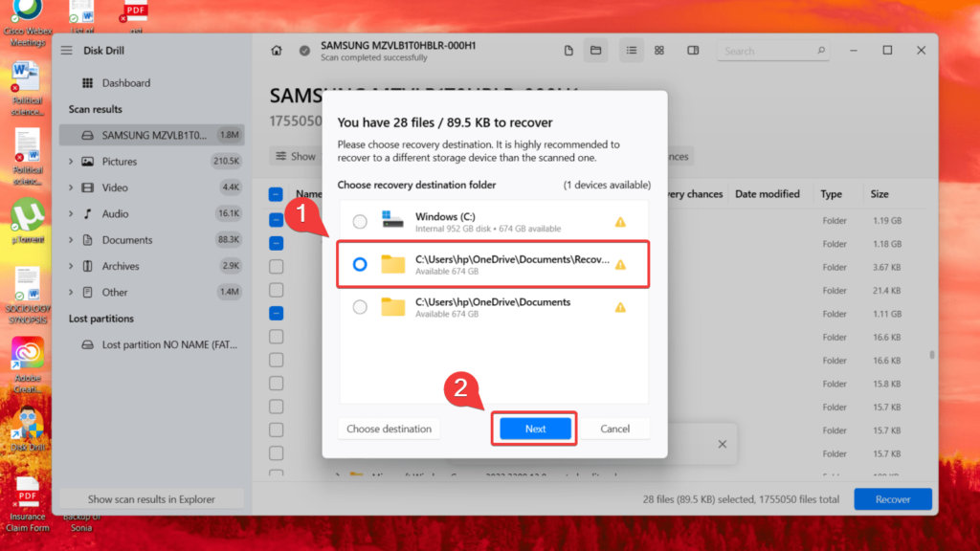
Task: Switch to folder view icon
Action: 595,51
